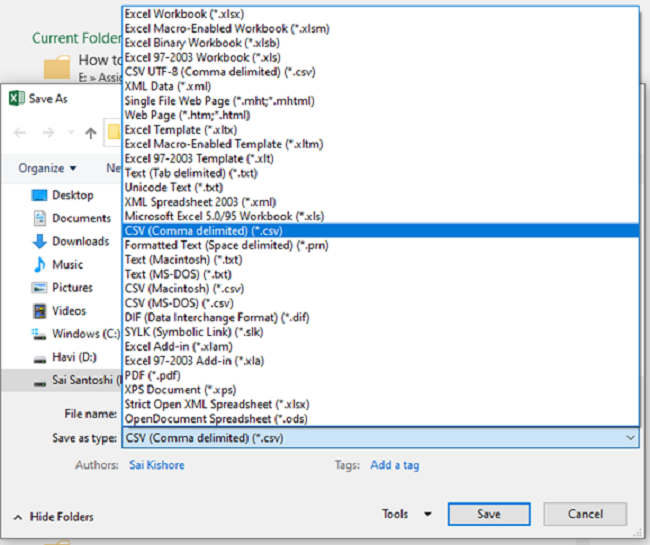Click the Add a tag link

click(394, 465)
